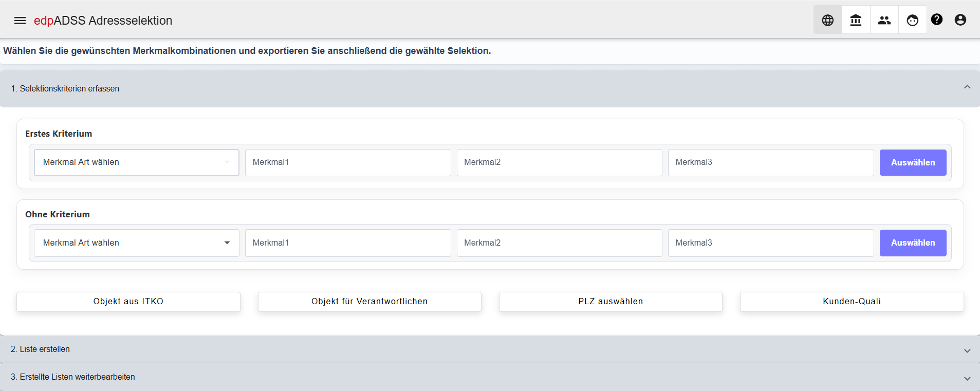Click the Kunden-Quali button
The width and height of the screenshot is (980, 391).
pos(852,302)
